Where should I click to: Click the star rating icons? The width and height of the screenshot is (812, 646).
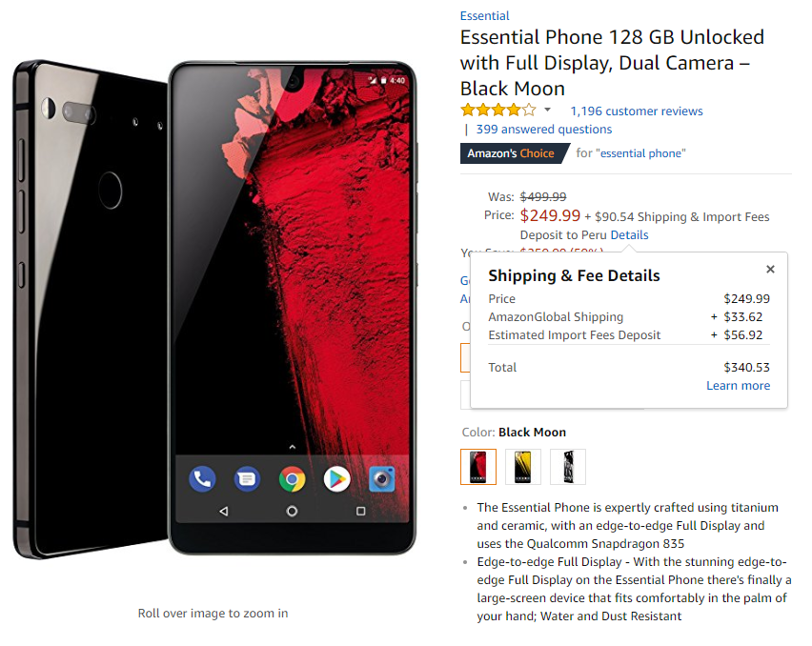[x=498, y=110]
